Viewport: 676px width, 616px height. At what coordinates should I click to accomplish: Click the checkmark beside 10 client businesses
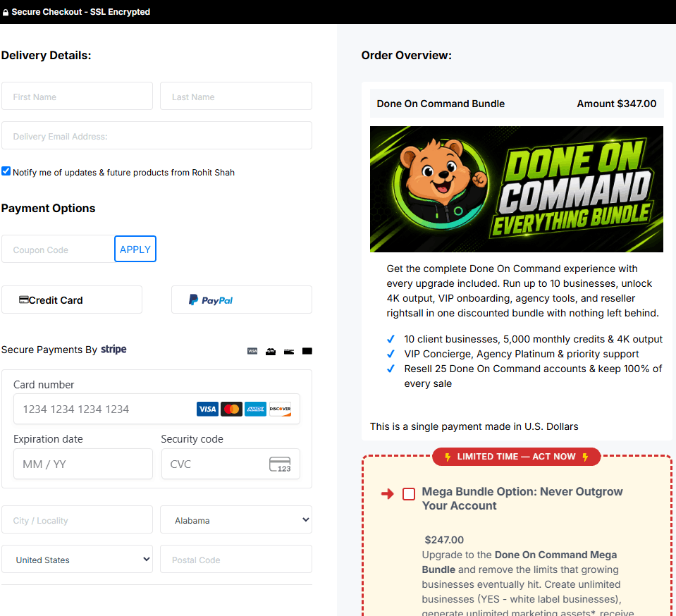[x=391, y=339]
